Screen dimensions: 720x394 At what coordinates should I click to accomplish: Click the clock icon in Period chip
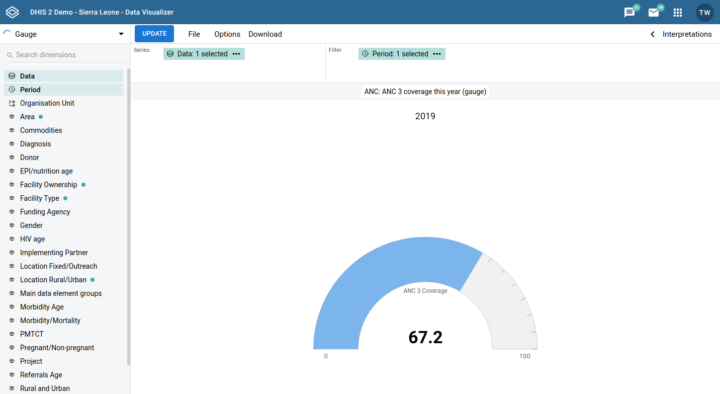365,54
